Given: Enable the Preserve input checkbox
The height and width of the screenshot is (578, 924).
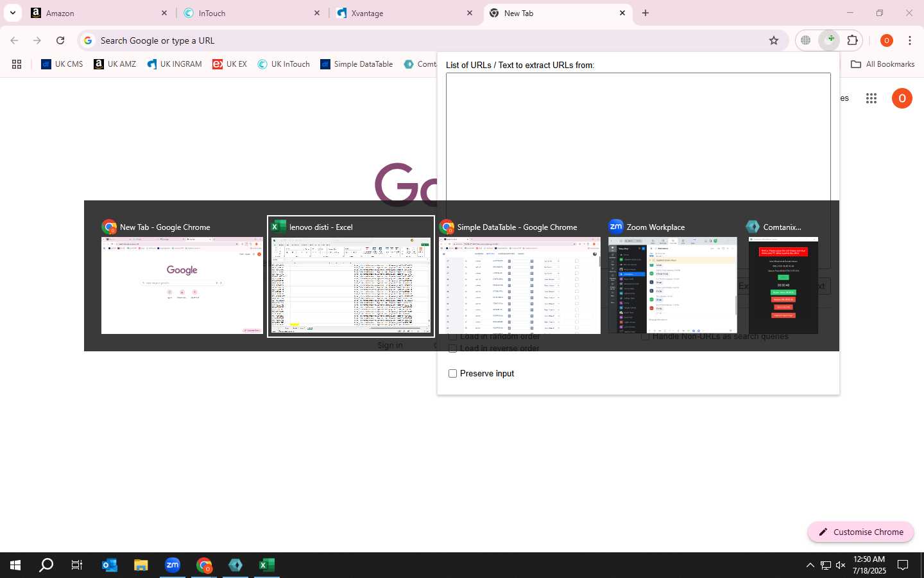Looking at the screenshot, I should [x=452, y=373].
